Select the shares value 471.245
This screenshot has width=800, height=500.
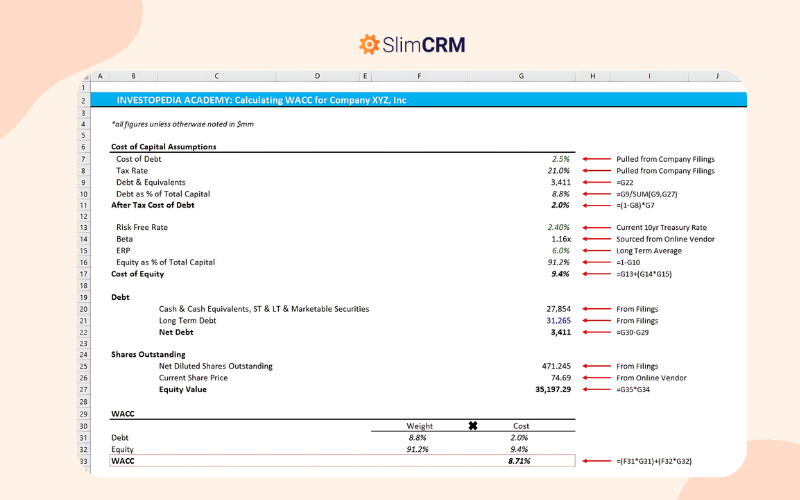coord(556,366)
